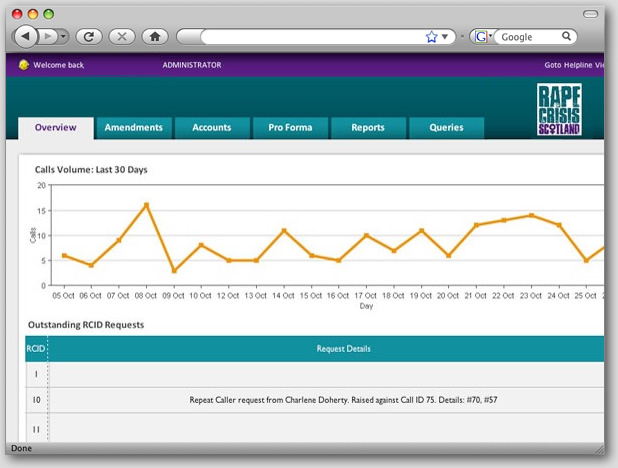
Task: Click the 08 Oct peak data point
Action: click(x=146, y=205)
